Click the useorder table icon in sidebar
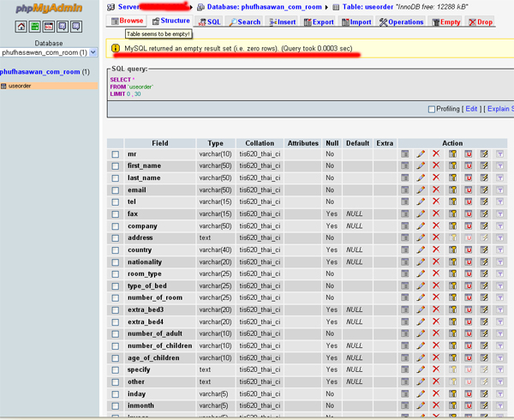 coord(3,87)
